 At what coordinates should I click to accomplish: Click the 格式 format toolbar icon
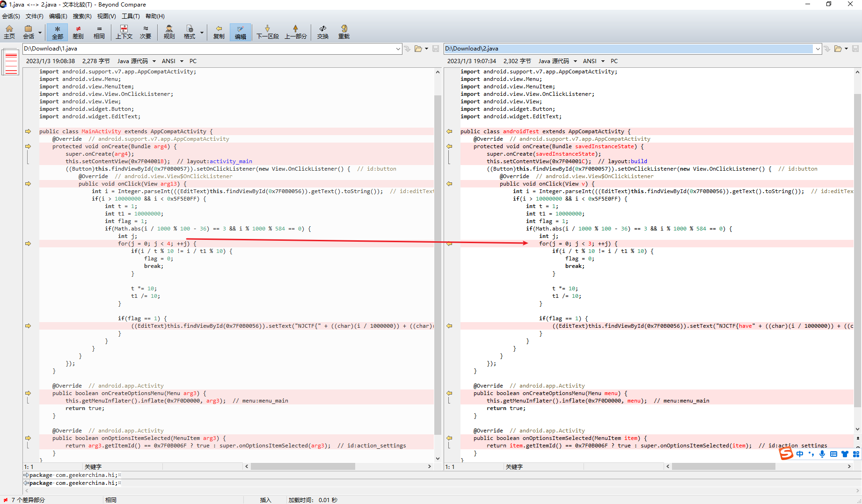[190, 32]
